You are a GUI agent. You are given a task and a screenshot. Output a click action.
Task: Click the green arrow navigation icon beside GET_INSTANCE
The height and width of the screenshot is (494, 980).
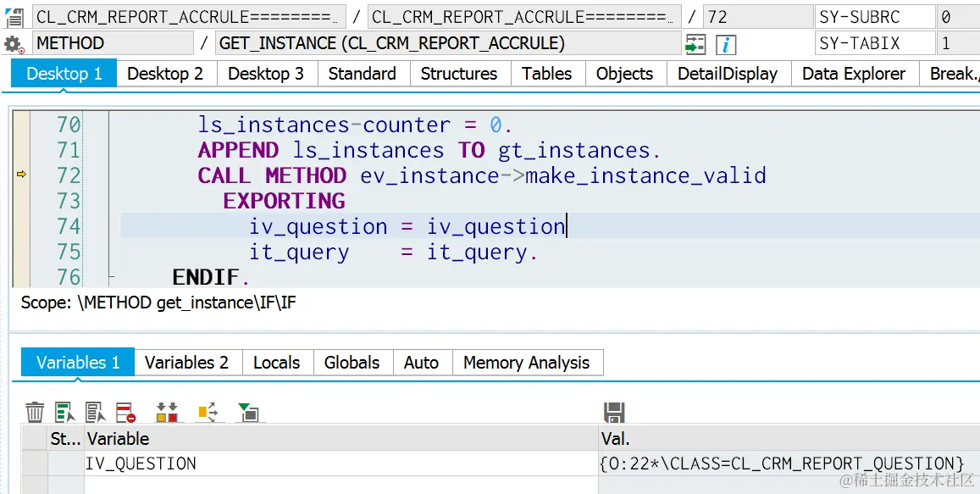pyautogui.click(x=695, y=44)
